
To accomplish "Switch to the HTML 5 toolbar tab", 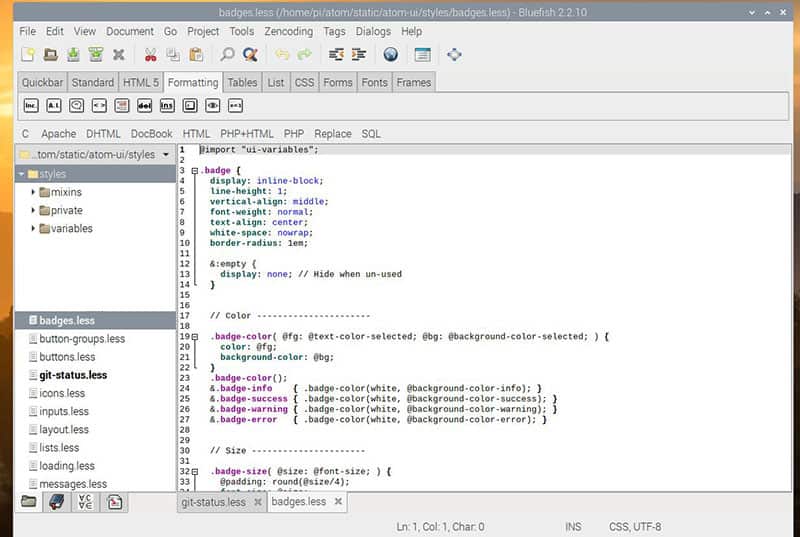I will pyautogui.click(x=140, y=82).
